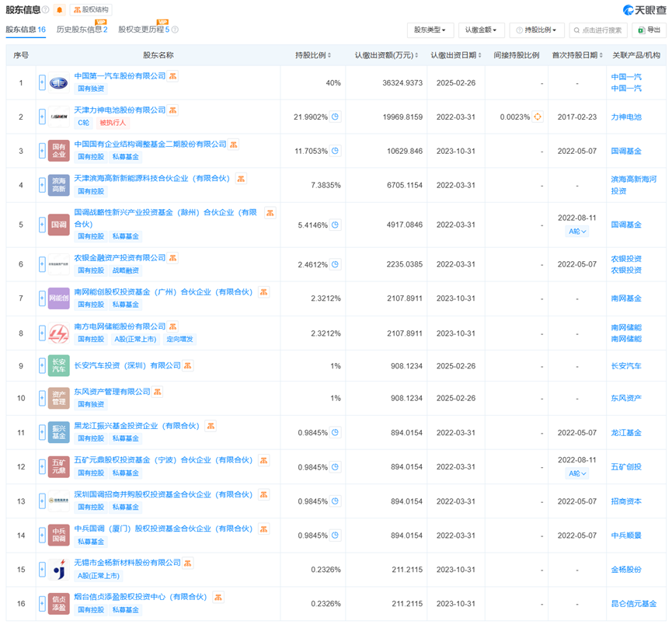Image resolution: width=672 pixels, height=628 pixels.
Task: Switch to 股权变更历程 tab
Action: point(144,30)
